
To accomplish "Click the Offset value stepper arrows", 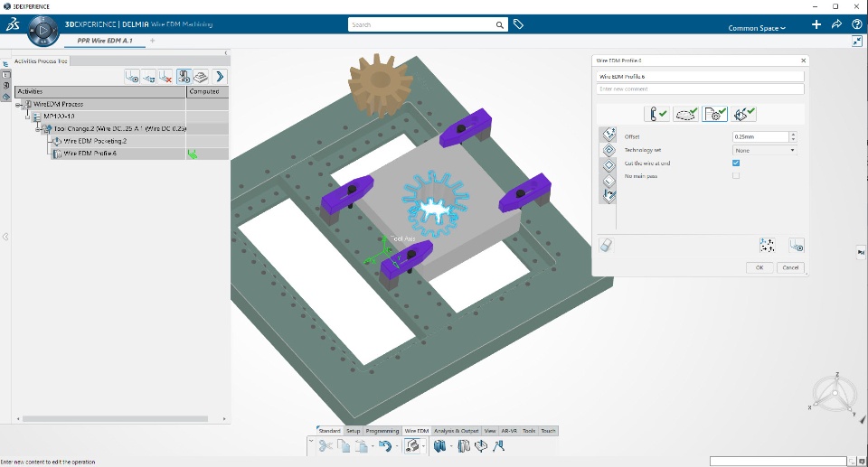I will tap(793, 136).
